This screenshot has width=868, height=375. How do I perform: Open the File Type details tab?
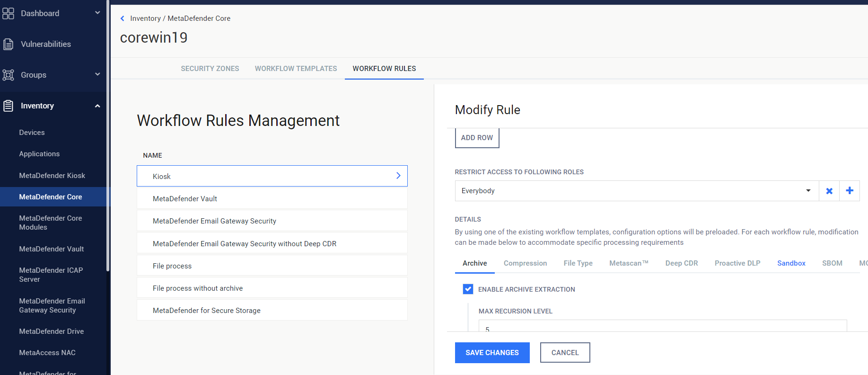coord(578,263)
